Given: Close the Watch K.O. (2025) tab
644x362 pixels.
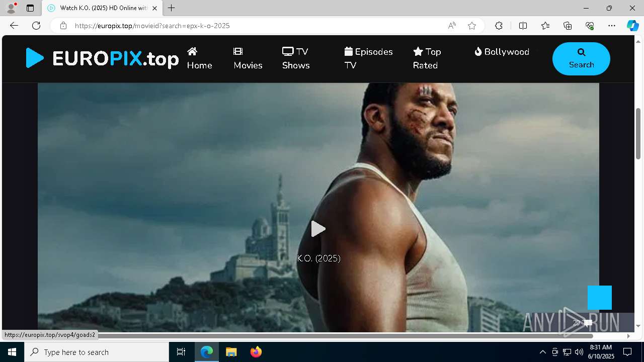Looking at the screenshot, I should 155,8.
